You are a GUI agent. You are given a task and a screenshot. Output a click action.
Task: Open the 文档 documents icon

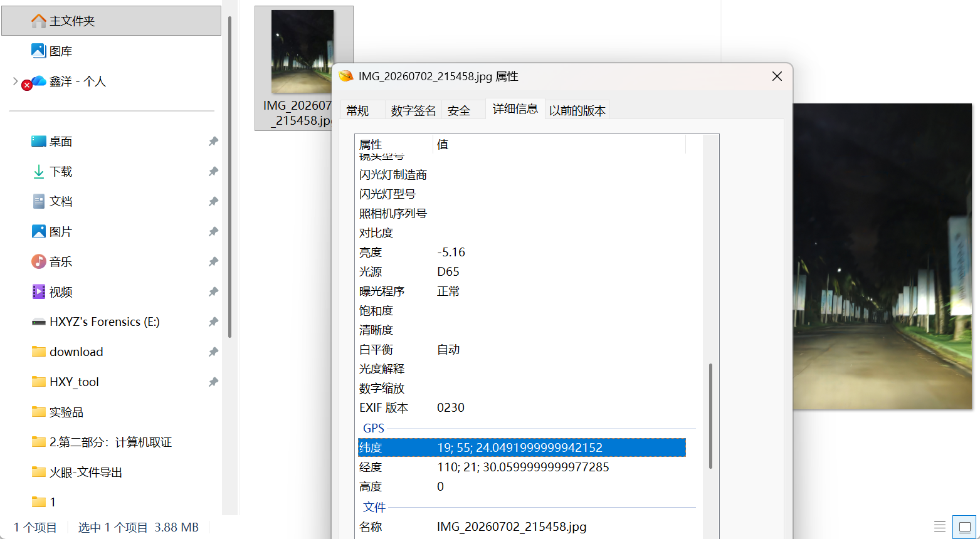coord(39,202)
